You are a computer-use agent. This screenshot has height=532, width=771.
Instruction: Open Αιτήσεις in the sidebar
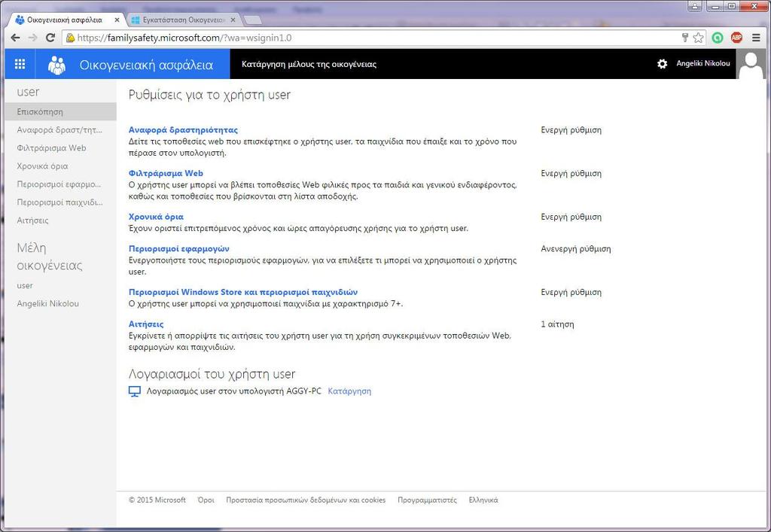pos(32,220)
